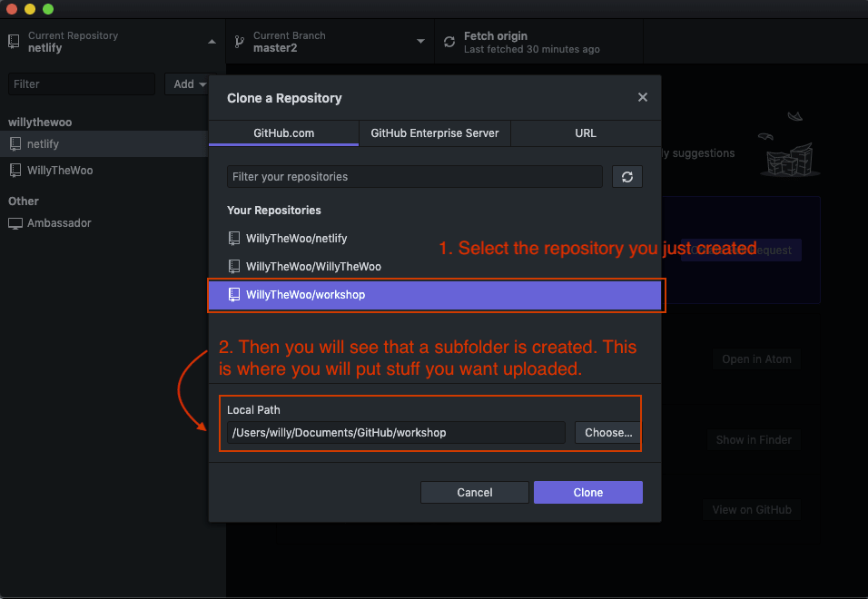
Task: Select netlify in sidebar list
Action: 104,143
